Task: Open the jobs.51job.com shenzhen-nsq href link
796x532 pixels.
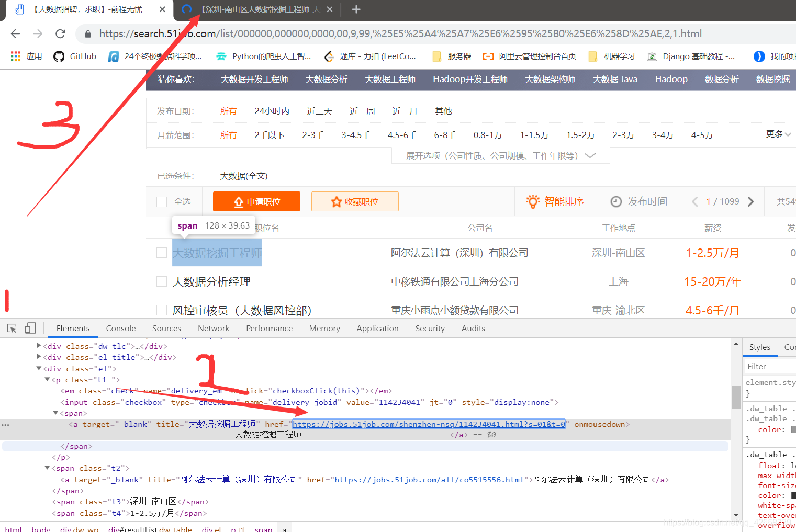Action: point(429,424)
